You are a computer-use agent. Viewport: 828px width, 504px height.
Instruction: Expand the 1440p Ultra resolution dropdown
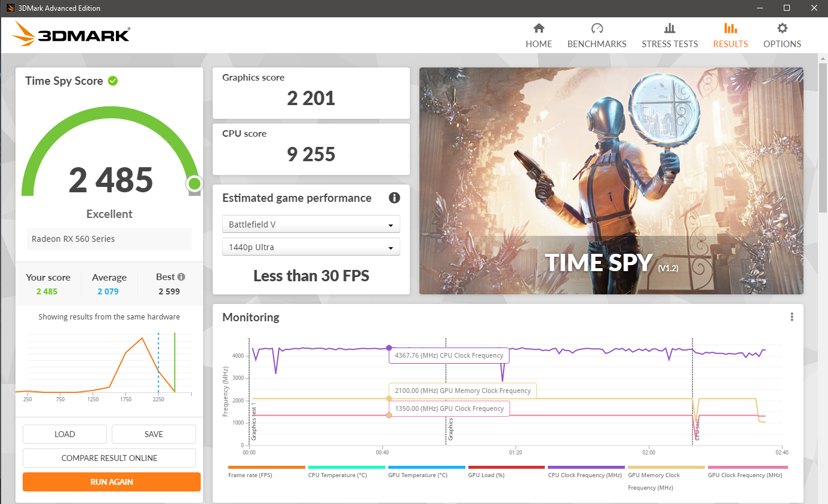[x=311, y=247]
